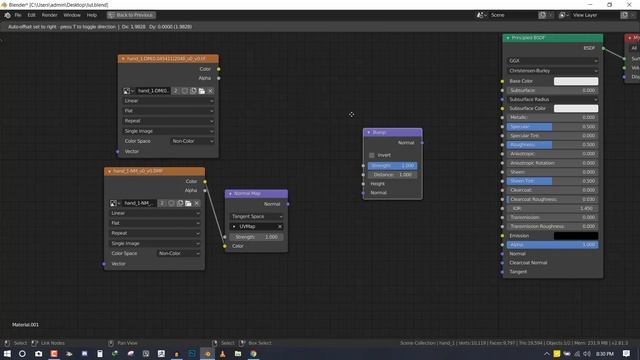Open Chrome from the taskbar
640x360 pixels.
coord(253,354)
